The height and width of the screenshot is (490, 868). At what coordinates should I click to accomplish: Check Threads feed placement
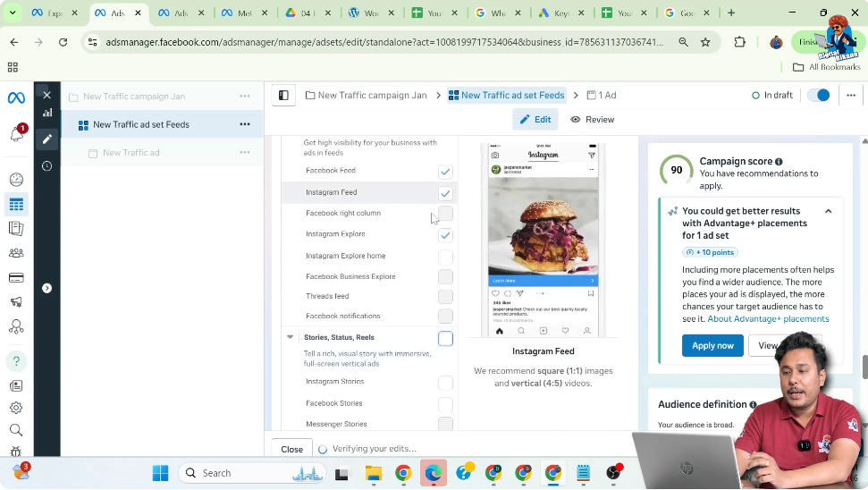[x=446, y=297]
